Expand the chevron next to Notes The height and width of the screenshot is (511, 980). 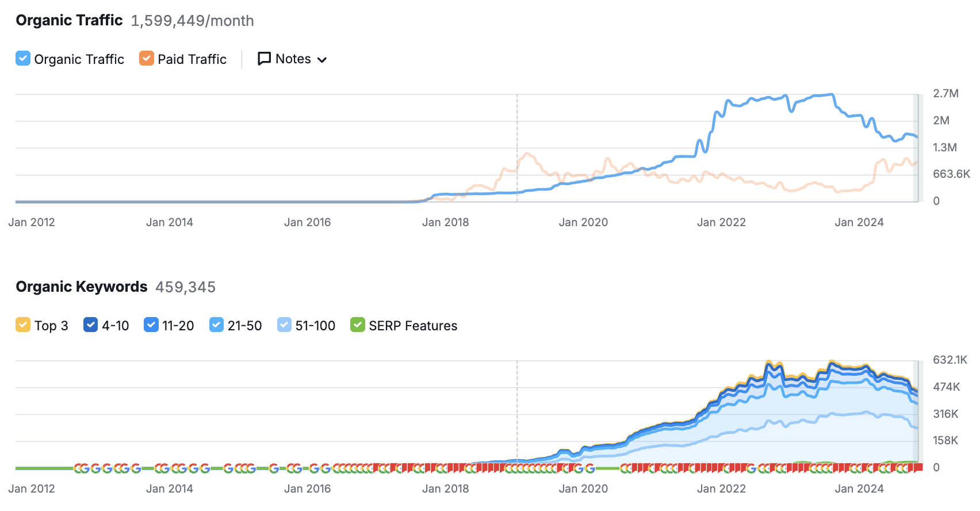322,60
